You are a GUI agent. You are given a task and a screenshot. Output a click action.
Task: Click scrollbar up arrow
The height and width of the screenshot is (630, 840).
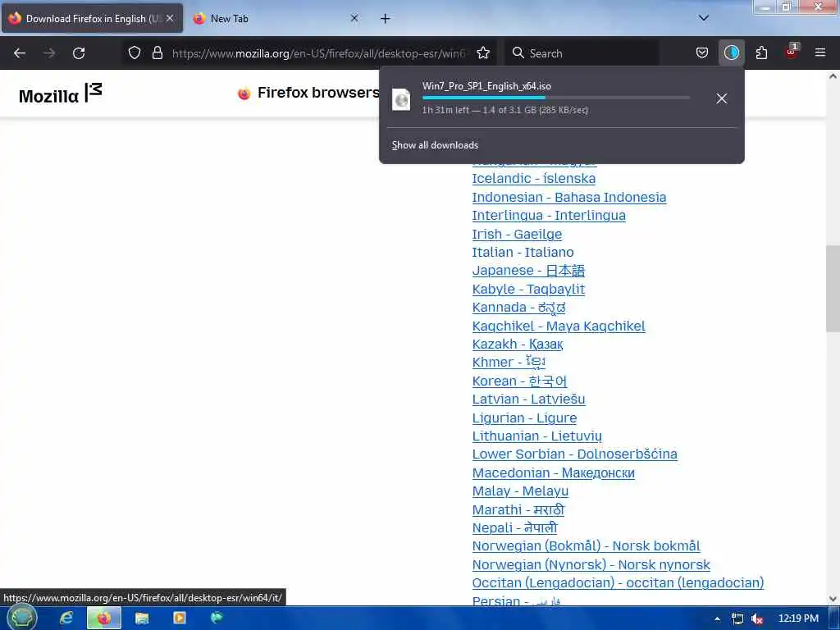click(x=833, y=76)
